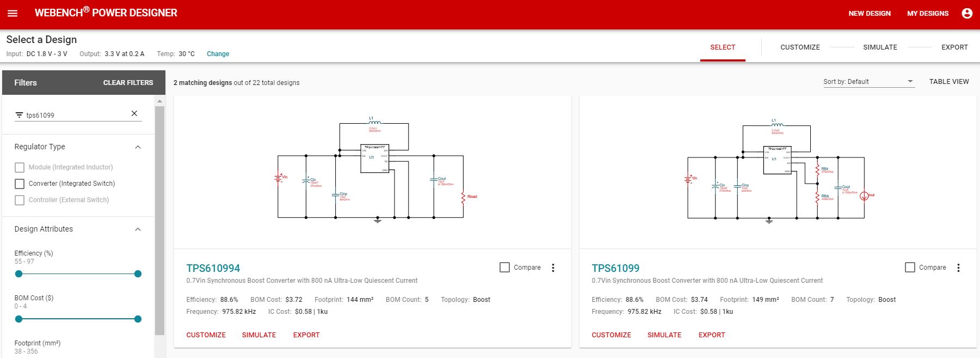Check Compare for TPS61099

click(x=910, y=268)
